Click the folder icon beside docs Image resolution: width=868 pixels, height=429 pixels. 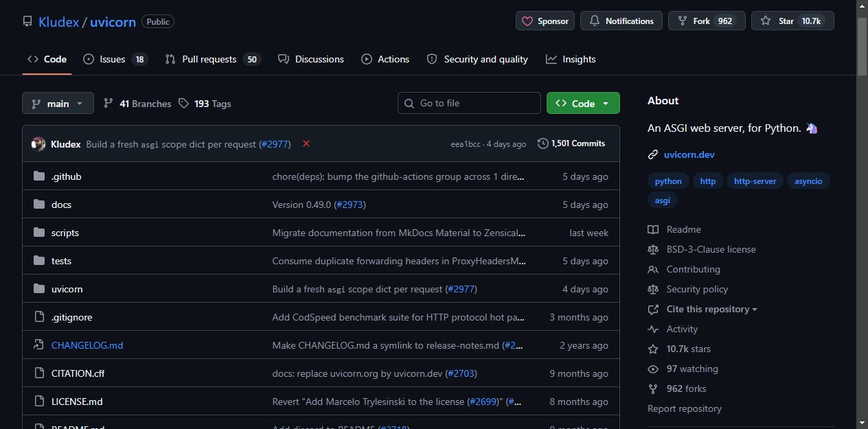39,205
